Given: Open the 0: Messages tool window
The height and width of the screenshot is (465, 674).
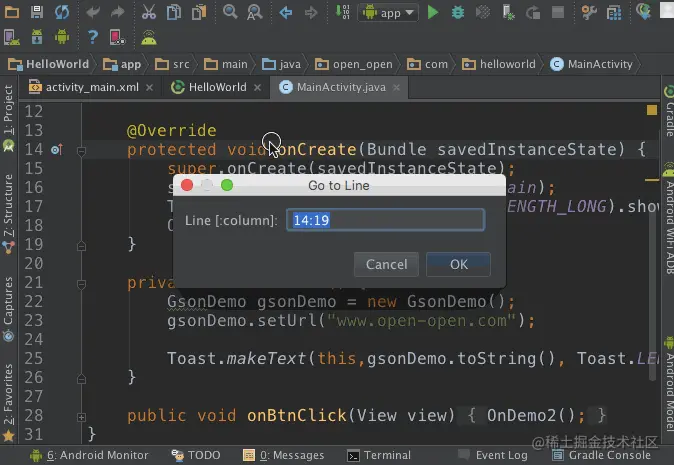Looking at the screenshot, I should [x=283, y=456].
